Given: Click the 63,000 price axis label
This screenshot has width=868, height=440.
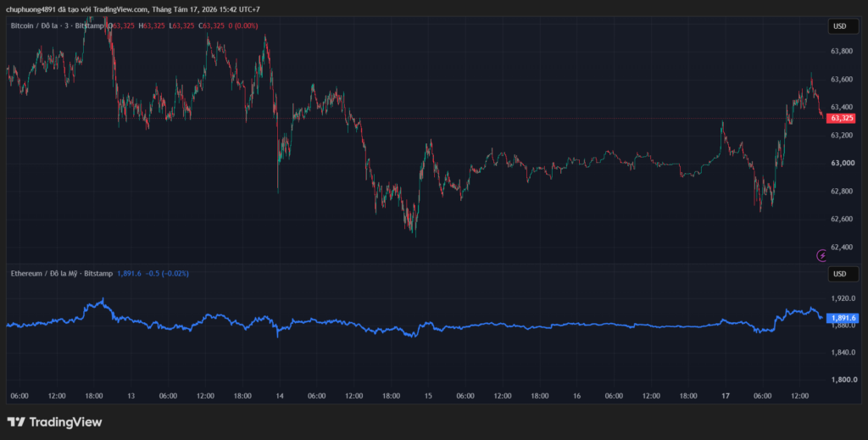Looking at the screenshot, I should point(842,164).
